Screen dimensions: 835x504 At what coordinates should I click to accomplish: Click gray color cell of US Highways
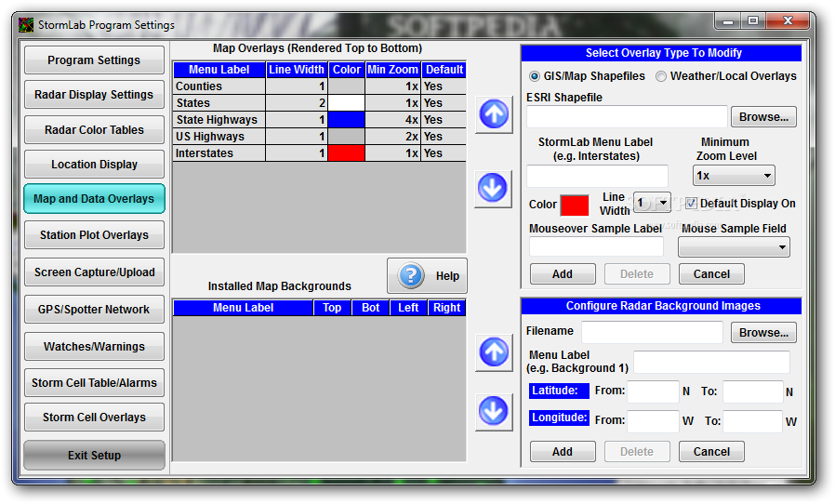coord(346,137)
